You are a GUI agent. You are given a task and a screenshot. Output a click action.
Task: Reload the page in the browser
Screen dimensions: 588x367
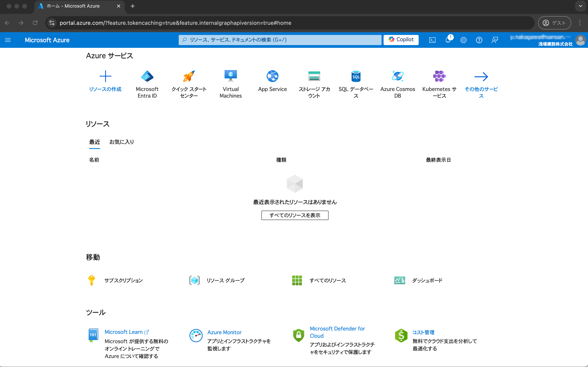[35, 23]
